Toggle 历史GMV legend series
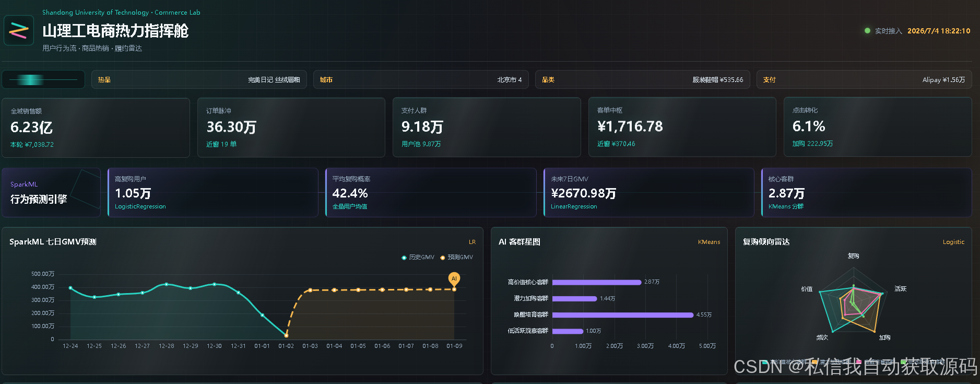980x384 pixels. pyautogui.click(x=418, y=257)
